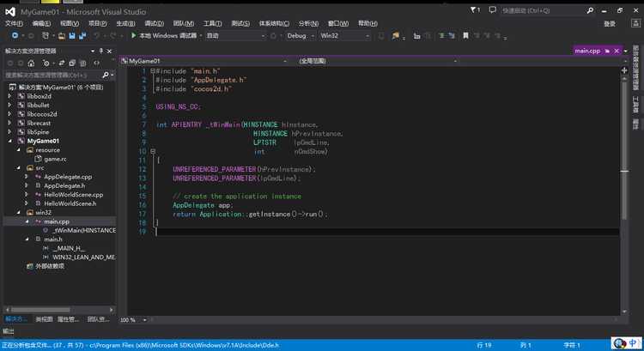Click the Visual Studio logo in title bar
644x351 pixels.
click(10, 12)
